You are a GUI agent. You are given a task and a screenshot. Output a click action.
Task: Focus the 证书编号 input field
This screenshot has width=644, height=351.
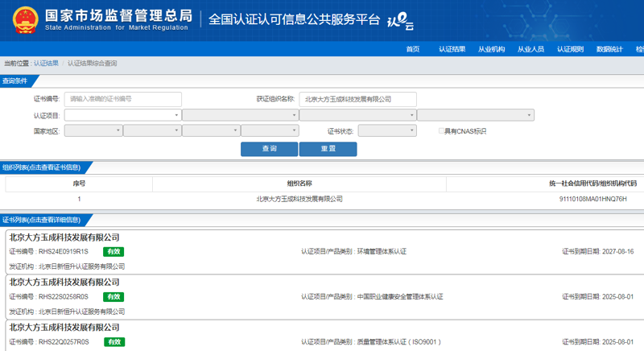pos(122,99)
